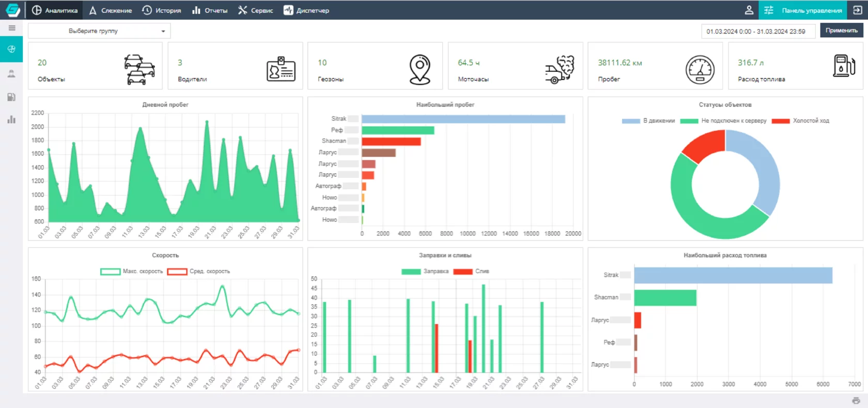Open the 'Отчеты' menu

[210, 10]
